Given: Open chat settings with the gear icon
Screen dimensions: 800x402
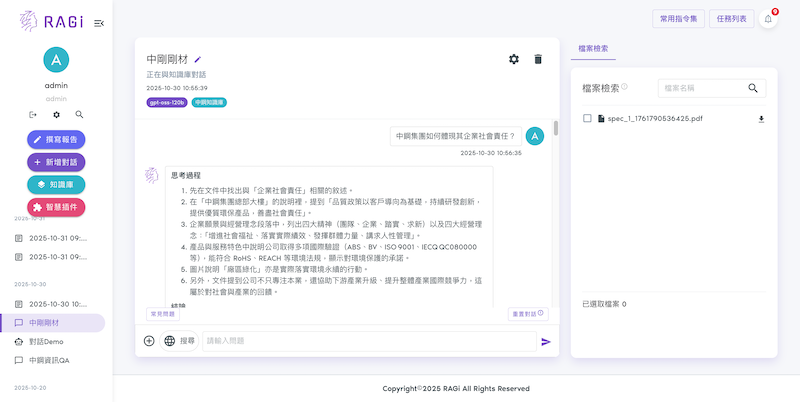Looking at the screenshot, I should point(514,59).
